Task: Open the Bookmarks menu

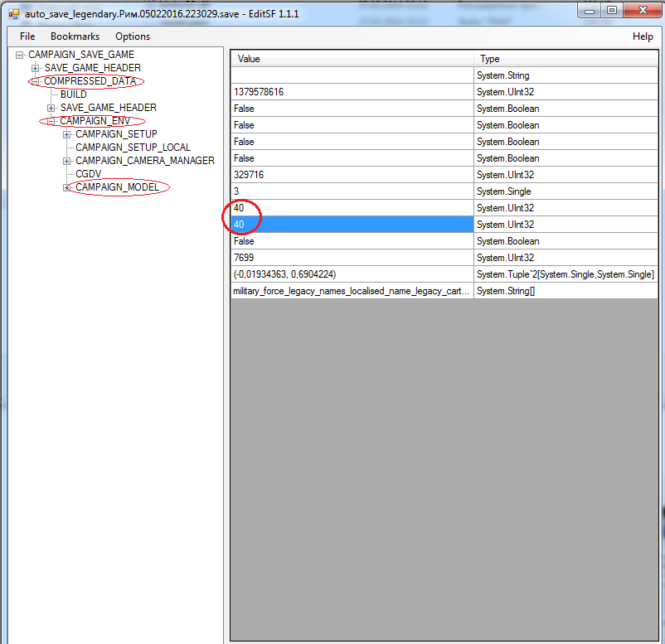Action: [75, 36]
